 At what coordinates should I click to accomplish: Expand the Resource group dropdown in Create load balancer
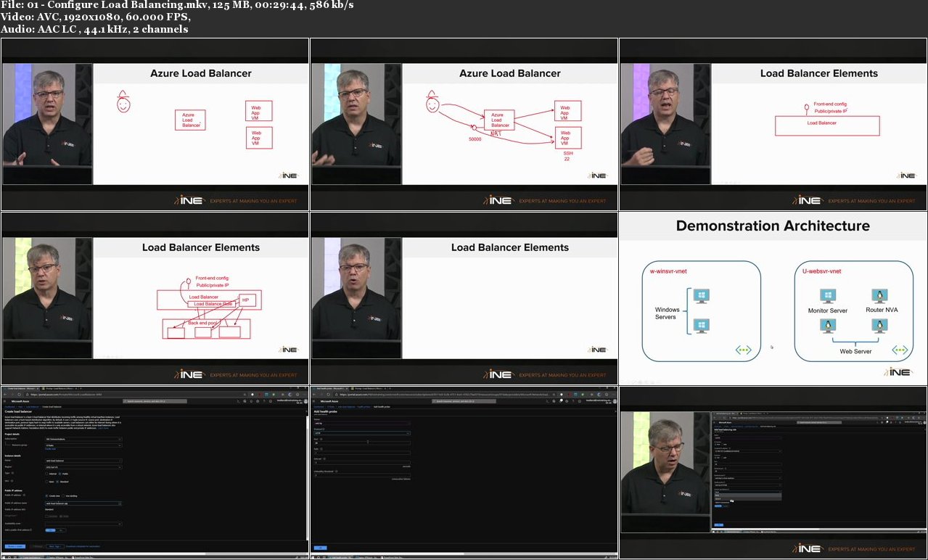[x=83, y=445]
